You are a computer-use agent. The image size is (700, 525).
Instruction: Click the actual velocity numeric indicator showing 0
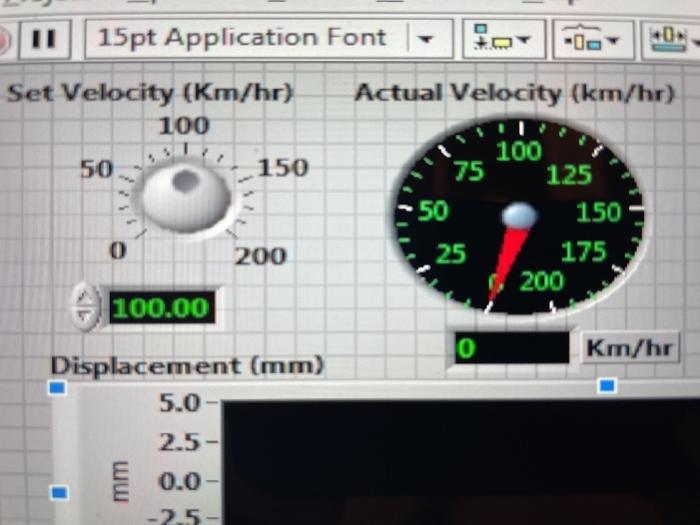pos(512,348)
